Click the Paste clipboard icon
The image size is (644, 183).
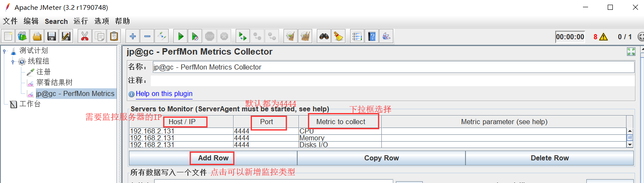click(114, 37)
